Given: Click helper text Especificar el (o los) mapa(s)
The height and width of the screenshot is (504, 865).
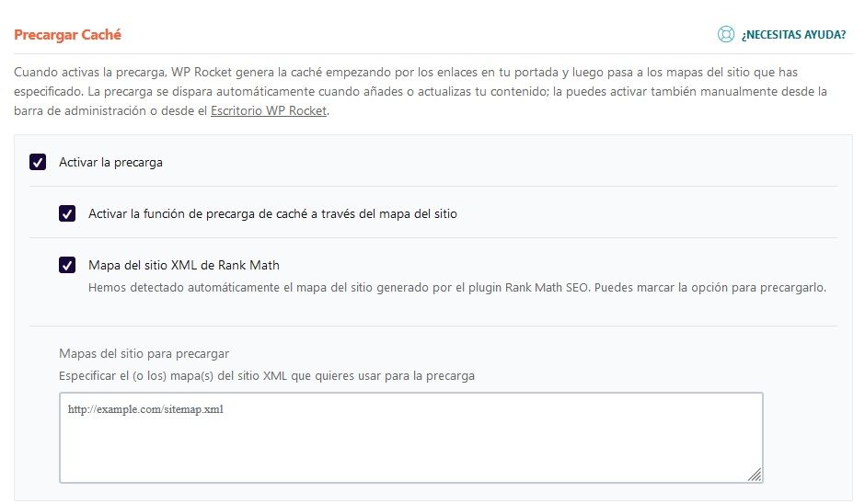Looking at the screenshot, I should 267,376.
